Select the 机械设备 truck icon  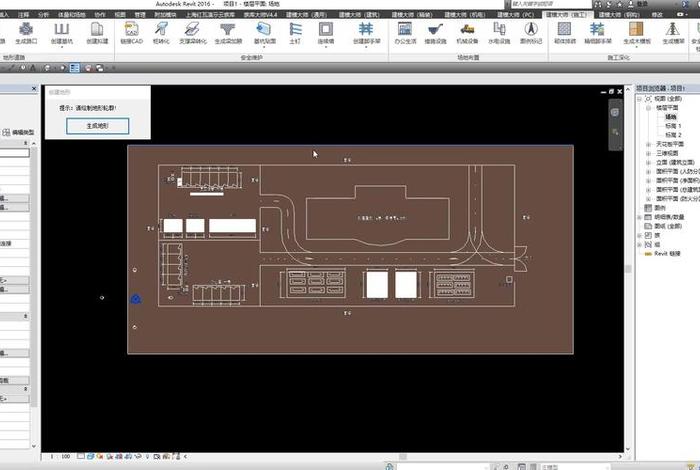click(x=467, y=29)
